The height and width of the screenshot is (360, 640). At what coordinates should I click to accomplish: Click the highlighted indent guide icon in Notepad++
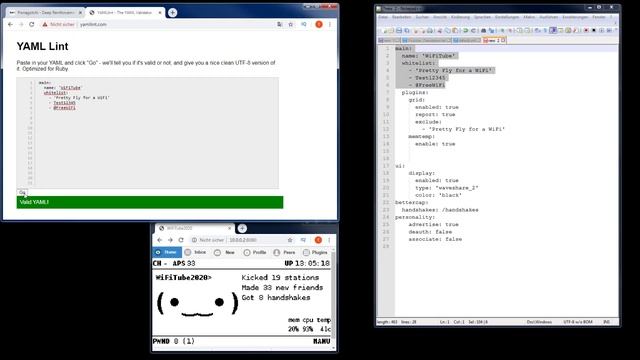click(x=553, y=31)
